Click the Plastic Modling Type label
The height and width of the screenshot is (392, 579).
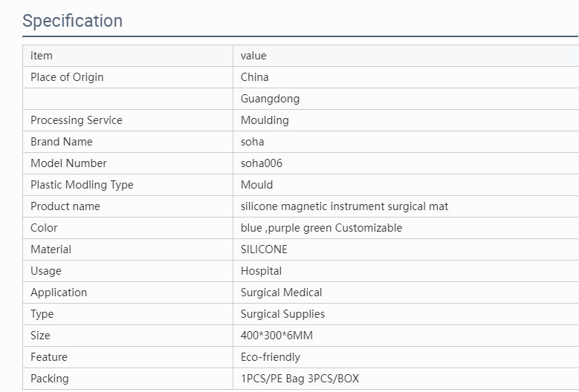coord(82,185)
